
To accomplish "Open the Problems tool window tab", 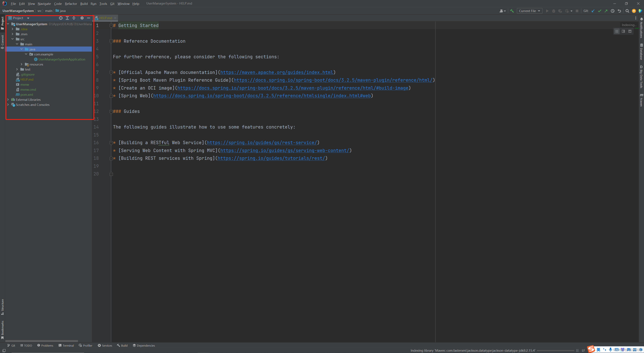I will [45, 345].
